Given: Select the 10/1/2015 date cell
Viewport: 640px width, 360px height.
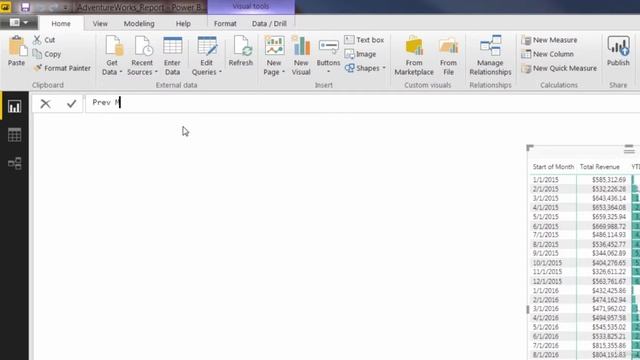Looking at the screenshot, I should (x=547, y=263).
